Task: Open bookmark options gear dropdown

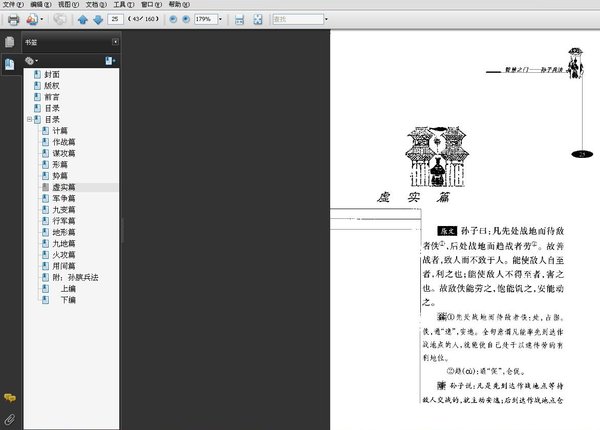Action: [32, 61]
